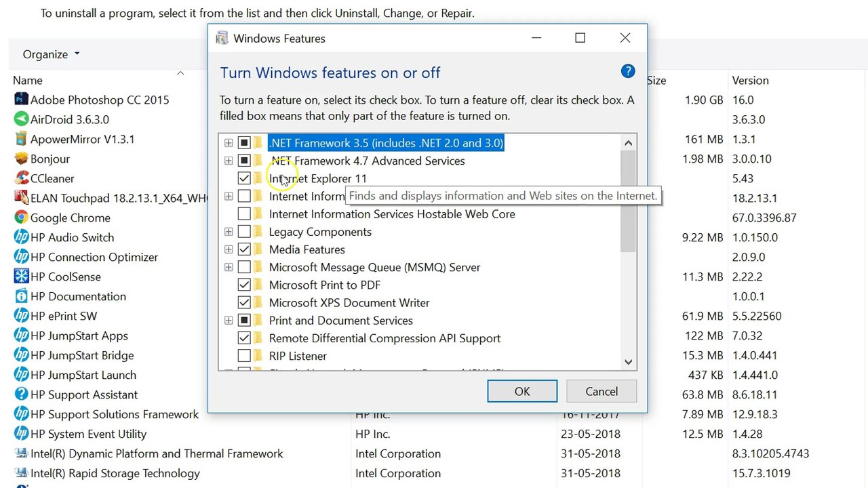Select the "Legacy Components" feature label
868x488 pixels.
(x=320, y=232)
